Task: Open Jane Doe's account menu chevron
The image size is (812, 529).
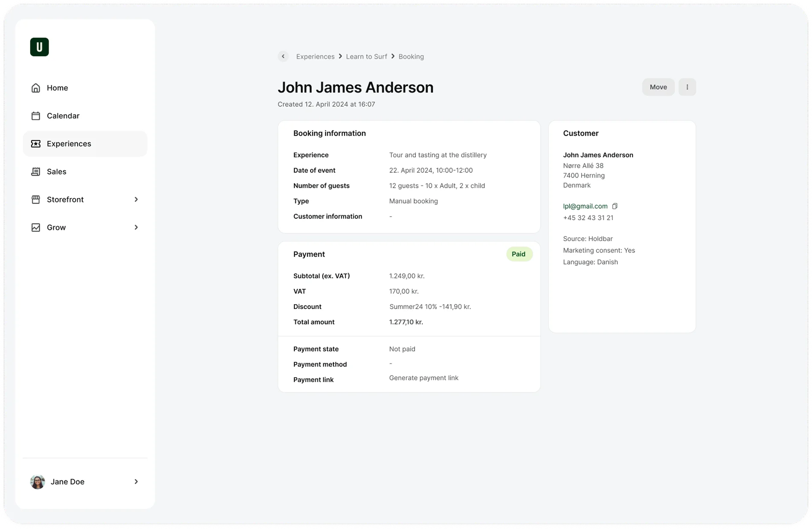Action: pyautogui.click(x=136, y=481)
